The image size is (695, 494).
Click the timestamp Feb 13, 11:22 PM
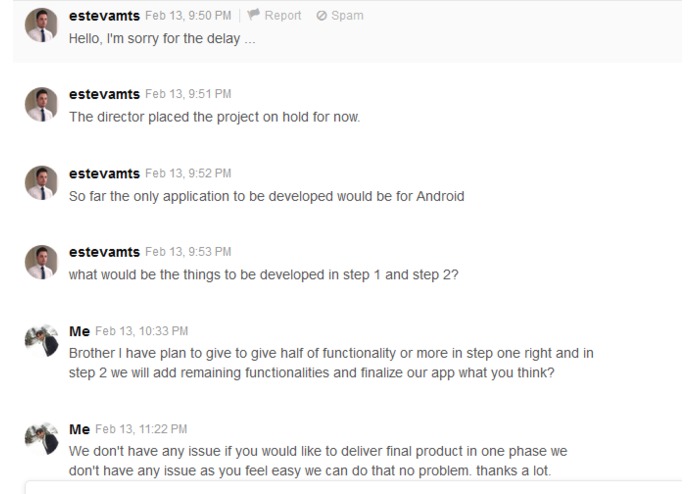(x=141, y=429)
